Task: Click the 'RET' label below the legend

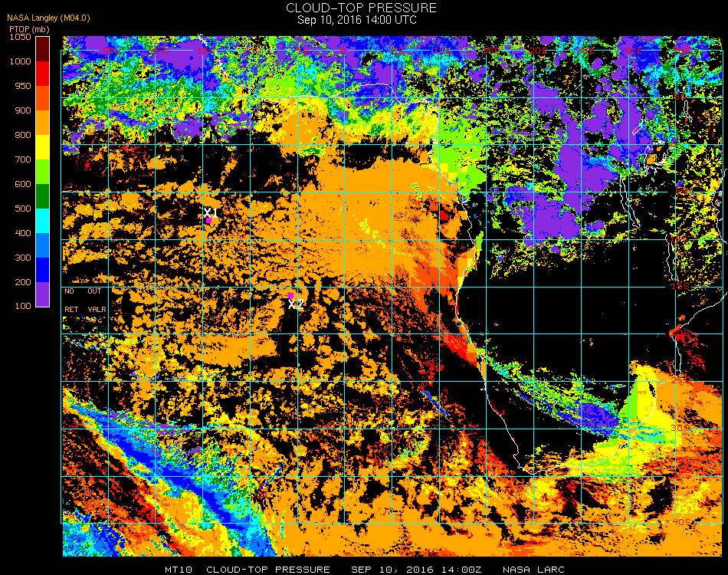Action: coord(71,309)
